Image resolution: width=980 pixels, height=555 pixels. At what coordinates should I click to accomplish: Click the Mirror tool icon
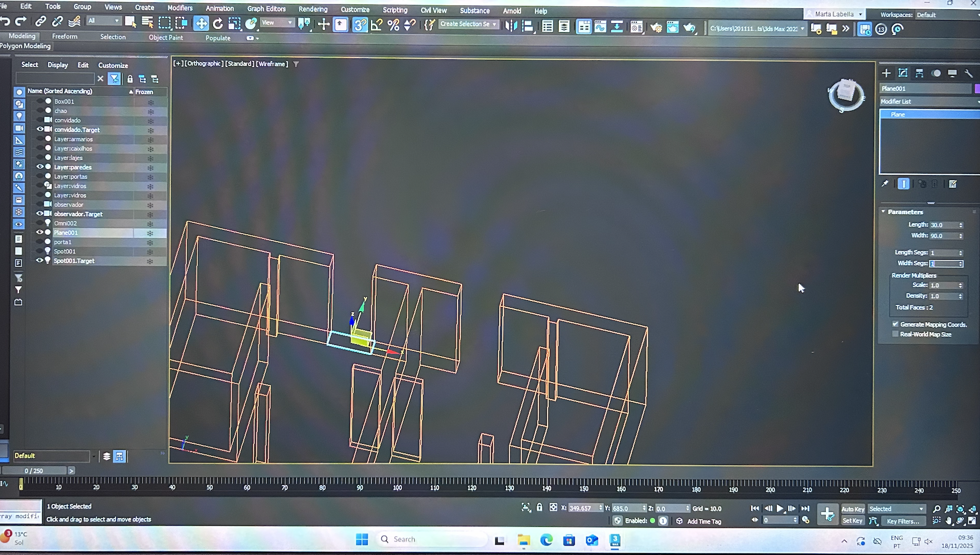click(511, 25)
